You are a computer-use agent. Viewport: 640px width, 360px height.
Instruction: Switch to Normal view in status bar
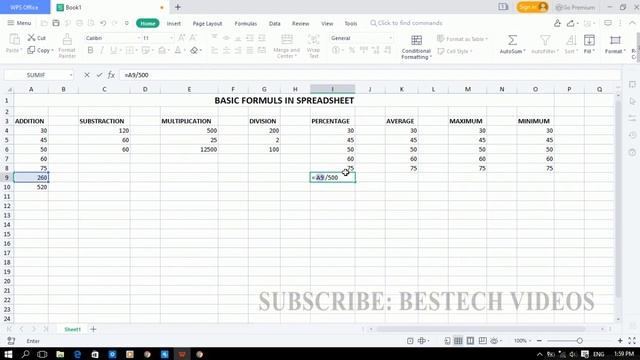point(458,341)
